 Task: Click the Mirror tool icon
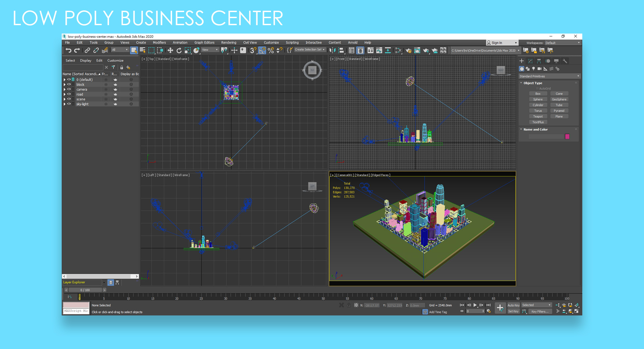coord(332,50)
